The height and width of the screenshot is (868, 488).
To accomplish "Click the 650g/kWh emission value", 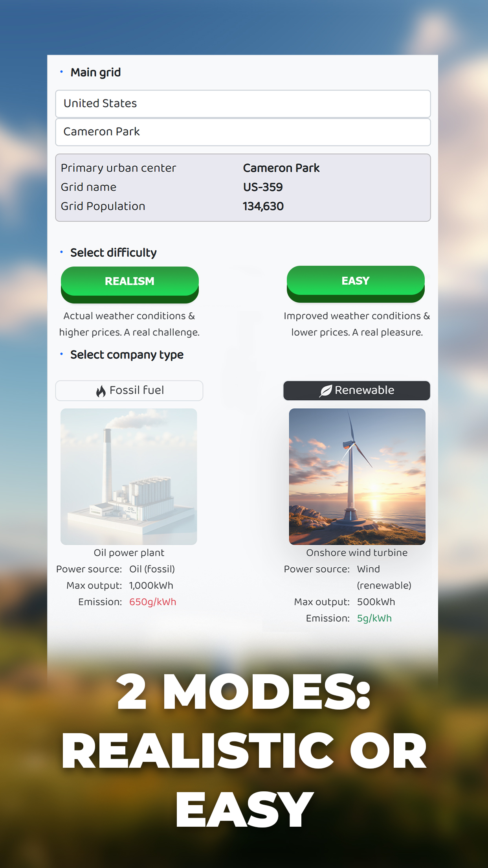I will pyautogui.click(x=153, y=602).
